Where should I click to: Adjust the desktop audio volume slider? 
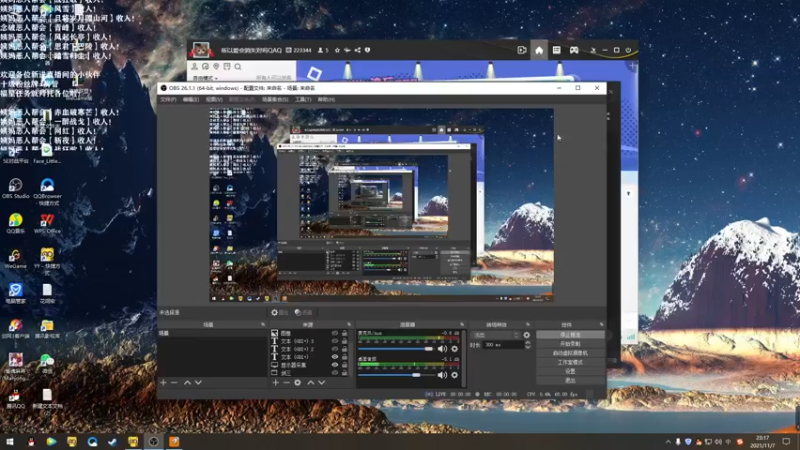(x=417, y=375)
